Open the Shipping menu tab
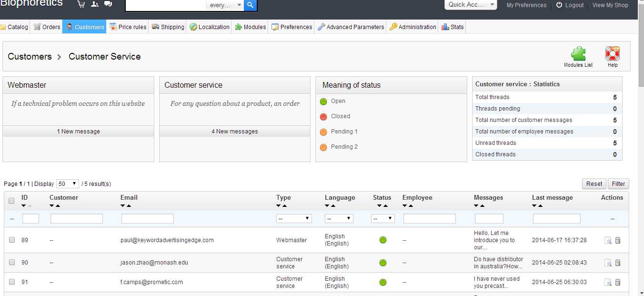This screenshot has height=296, width=644. tap(168, 27)
